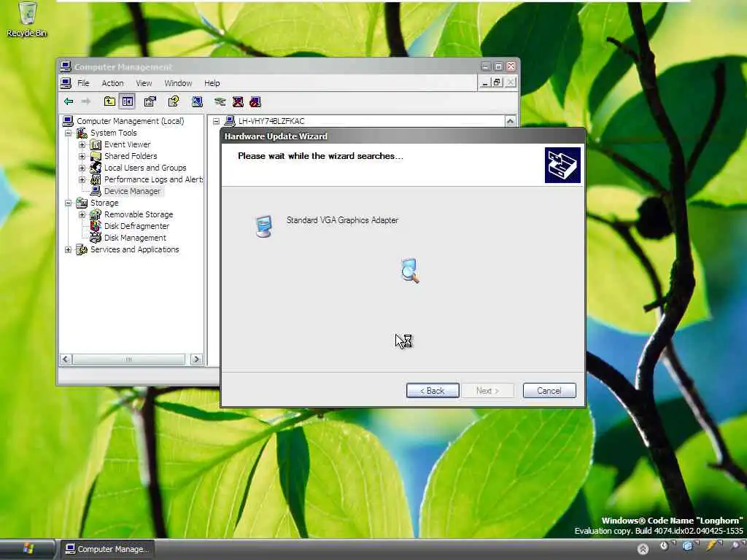Open the Action menu
747x560 pixels.
[112, 83]
